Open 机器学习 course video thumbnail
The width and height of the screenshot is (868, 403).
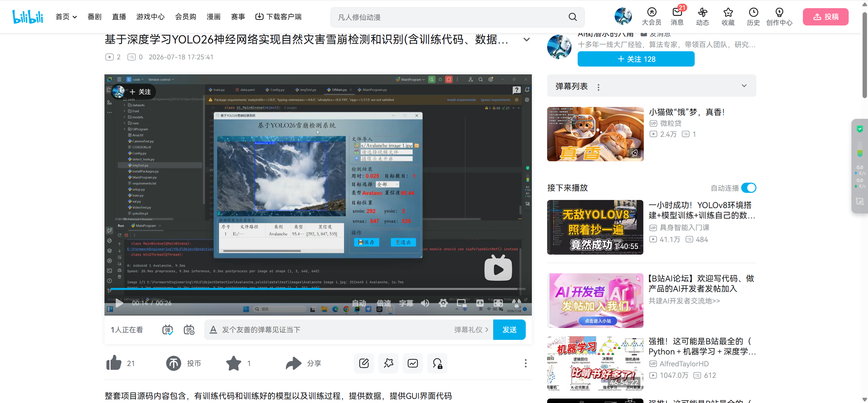pyautogui.click(x=595, y=363)
